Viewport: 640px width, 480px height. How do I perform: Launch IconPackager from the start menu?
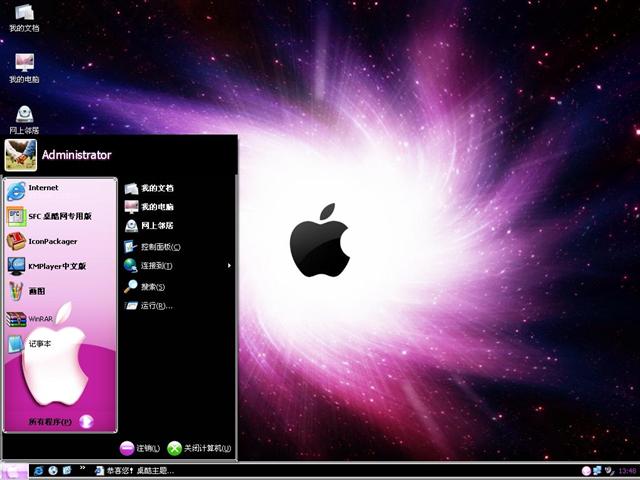[61, 241]
